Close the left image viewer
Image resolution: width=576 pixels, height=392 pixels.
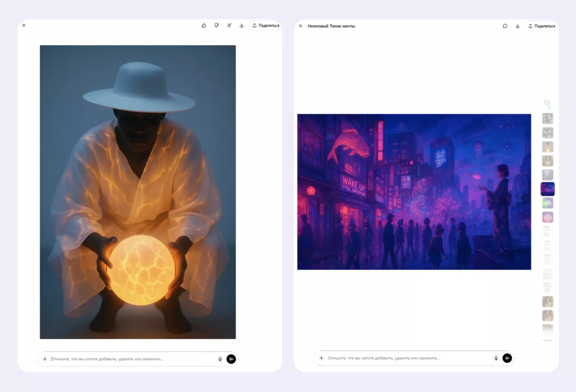tap(24, 26)
